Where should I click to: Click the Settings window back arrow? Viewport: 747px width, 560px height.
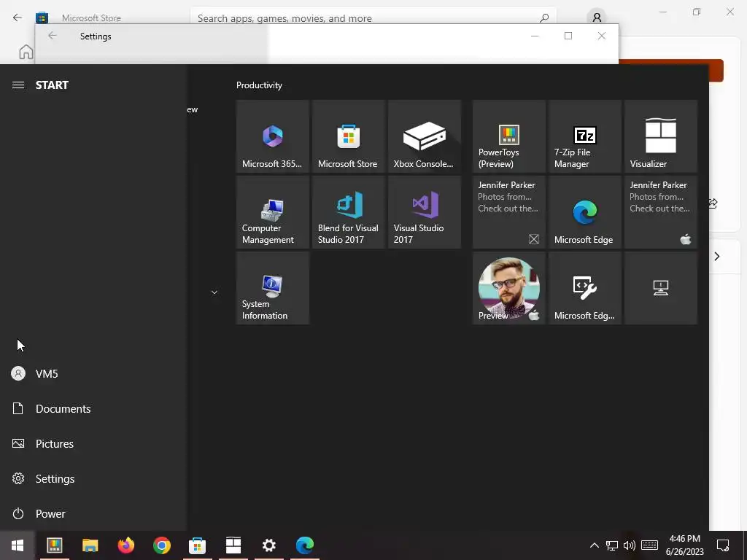[x=53, y=36]
